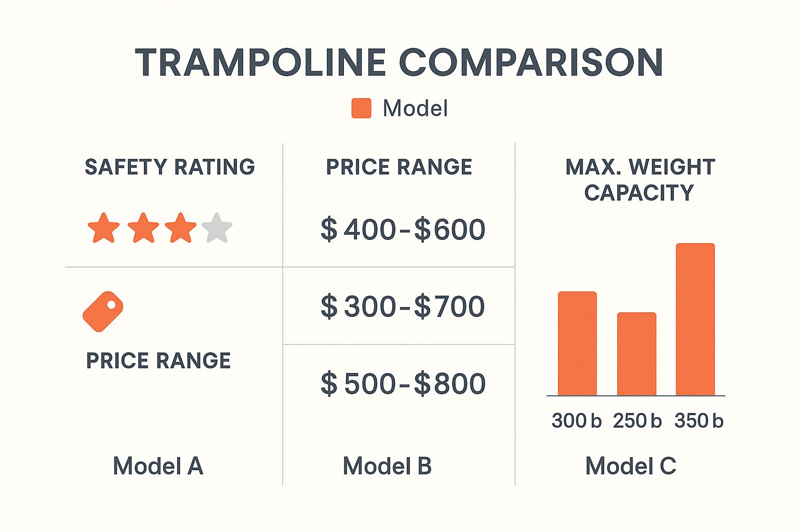Screen dimensions: 798x532
Task: Click the orange Model legend square
Action: (x=361, y=108)
